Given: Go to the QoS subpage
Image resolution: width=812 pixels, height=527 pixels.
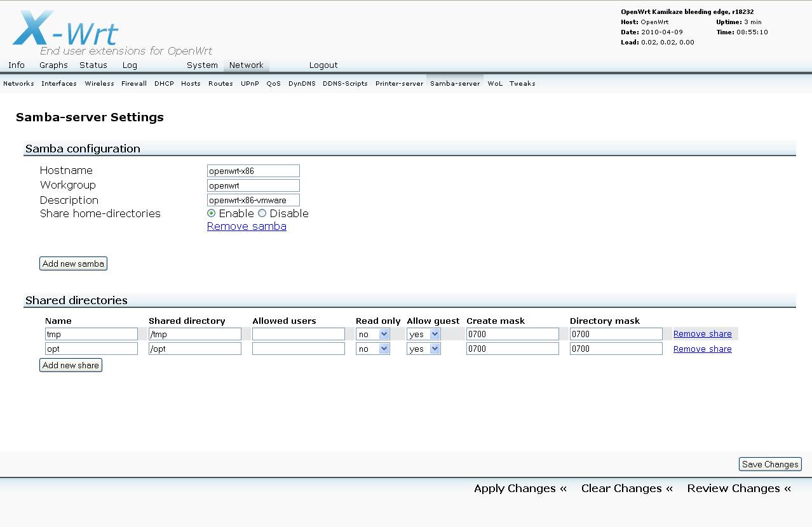Looking at the screenshot, I should click(x=273, y=83).
